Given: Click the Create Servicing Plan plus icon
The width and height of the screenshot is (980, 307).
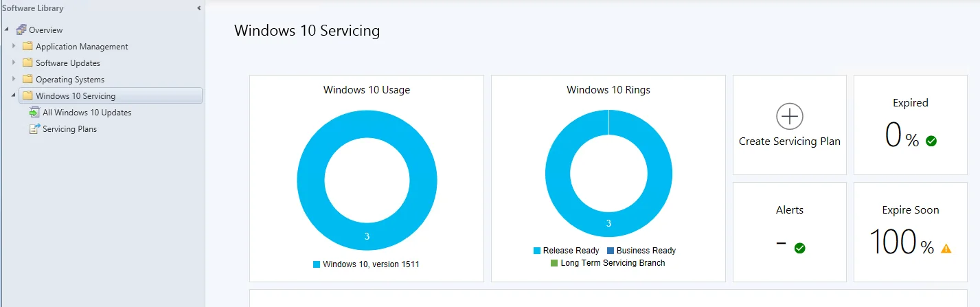Looking at the screenshot, I should coord(790,117).
